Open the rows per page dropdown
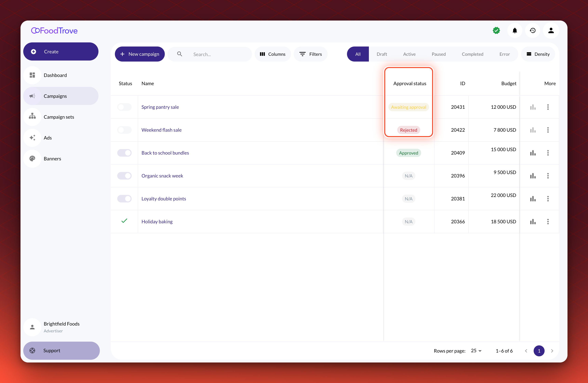Viewport: 588px width, 383px height. [x=476, y=351]
